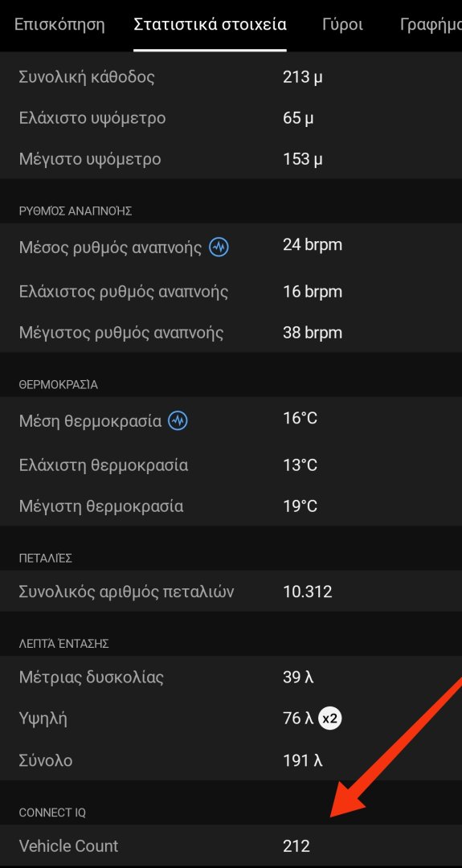Select the Στατιστικά στοιχεία tab

click(x=211, y=24)
